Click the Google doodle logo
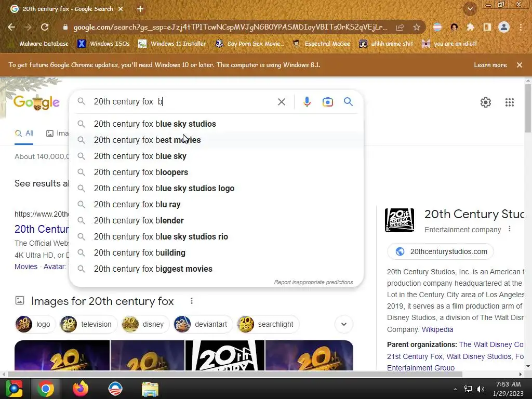 pyautogui.click(x=36, y=102)
